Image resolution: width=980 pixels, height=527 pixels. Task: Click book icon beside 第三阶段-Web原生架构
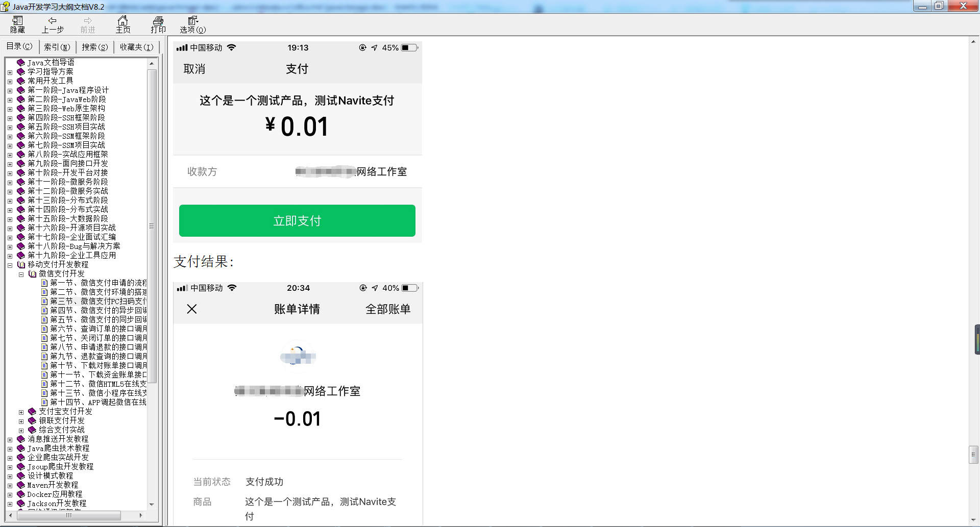click(21, 108)
